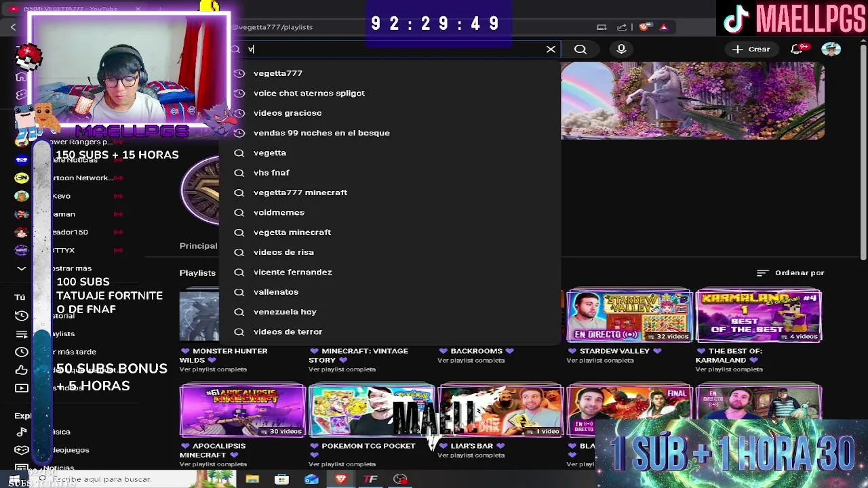Click the cast screen icon in address bar
Screen dimensions: 868x488
tap(601, 27)
